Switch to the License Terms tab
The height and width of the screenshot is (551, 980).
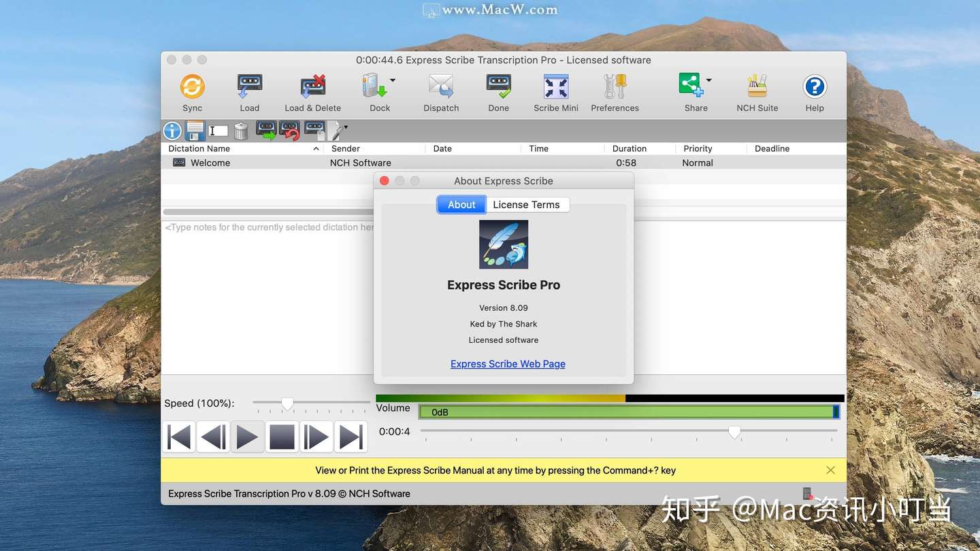coord(527,205)
